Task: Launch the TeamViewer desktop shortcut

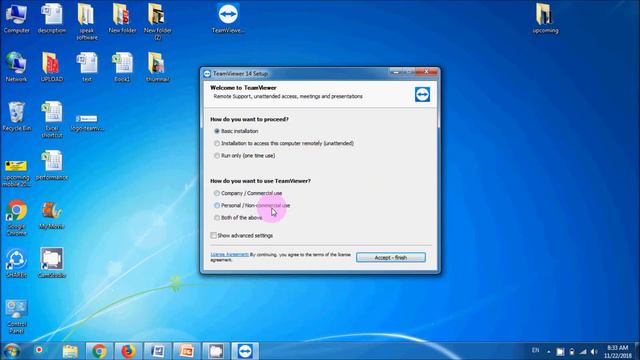Action: (228, 19)
